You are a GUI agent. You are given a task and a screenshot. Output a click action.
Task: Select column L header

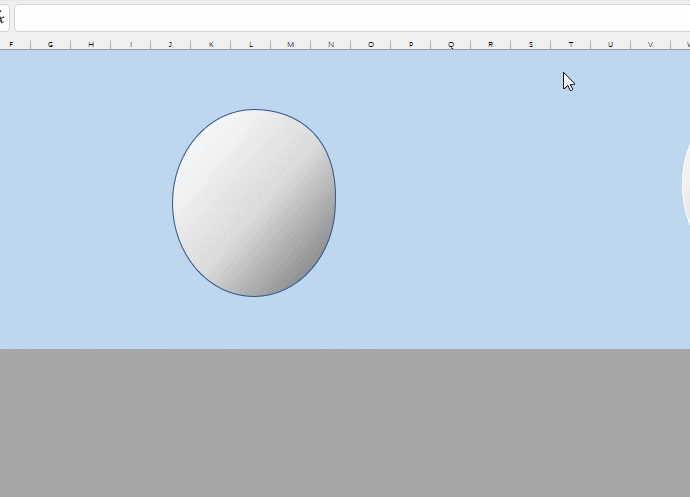click(x=250, y=44)
